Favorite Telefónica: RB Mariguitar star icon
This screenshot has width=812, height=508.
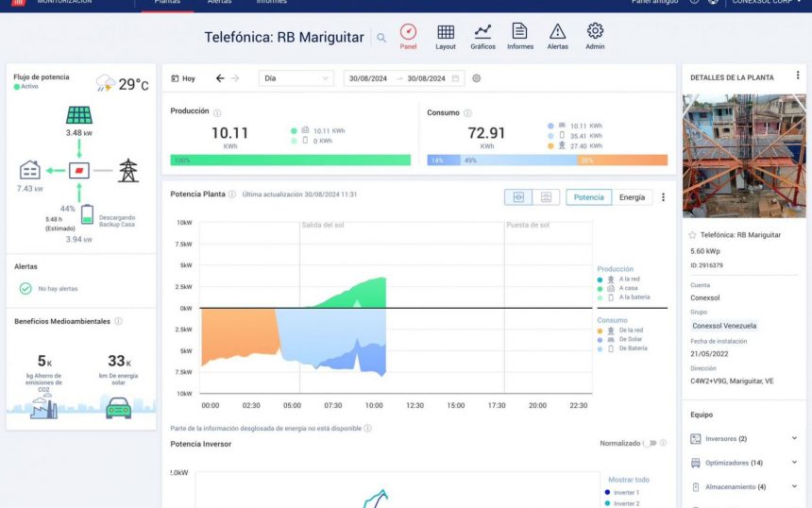point(692,235)
